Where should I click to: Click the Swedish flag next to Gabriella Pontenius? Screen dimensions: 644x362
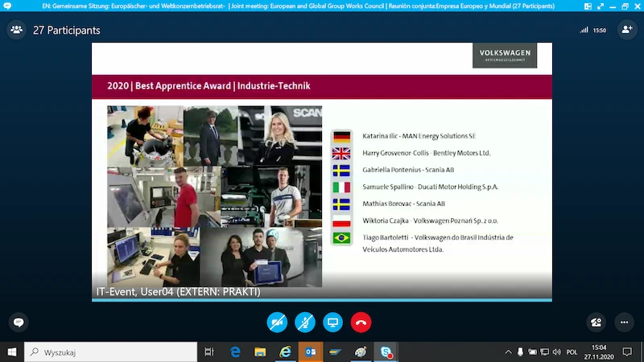[x=341, y=171]
